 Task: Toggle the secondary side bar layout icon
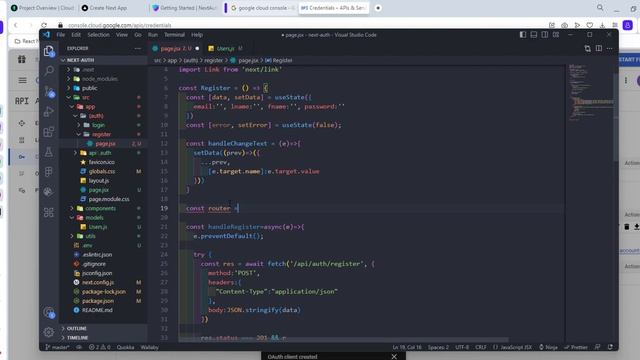[x=544, y=35]
